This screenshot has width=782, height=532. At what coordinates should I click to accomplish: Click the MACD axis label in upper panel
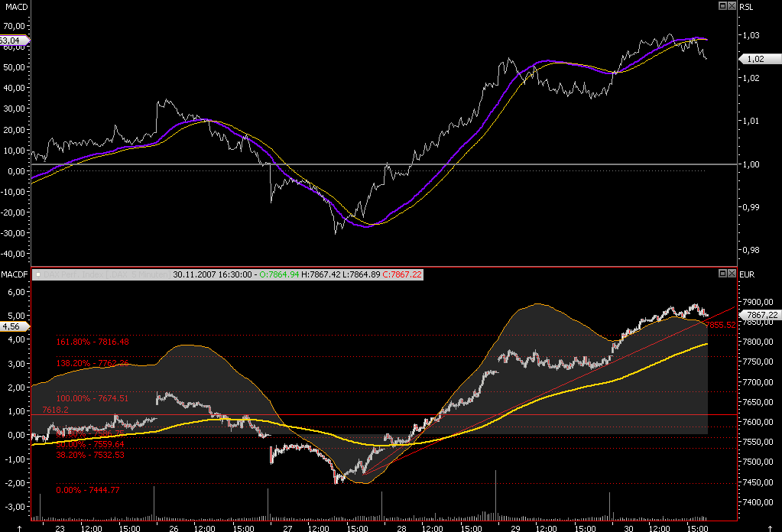pos(15,7)
